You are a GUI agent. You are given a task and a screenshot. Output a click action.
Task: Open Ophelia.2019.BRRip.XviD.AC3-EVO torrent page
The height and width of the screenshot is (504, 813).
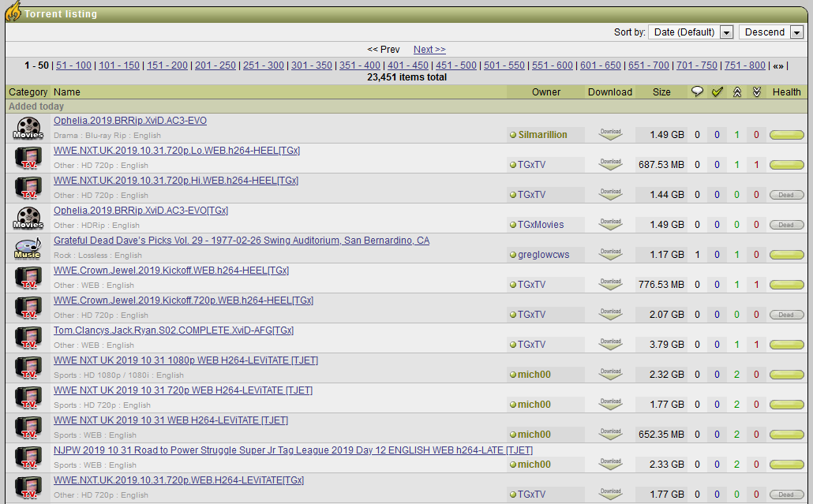(x=130, y=121)
